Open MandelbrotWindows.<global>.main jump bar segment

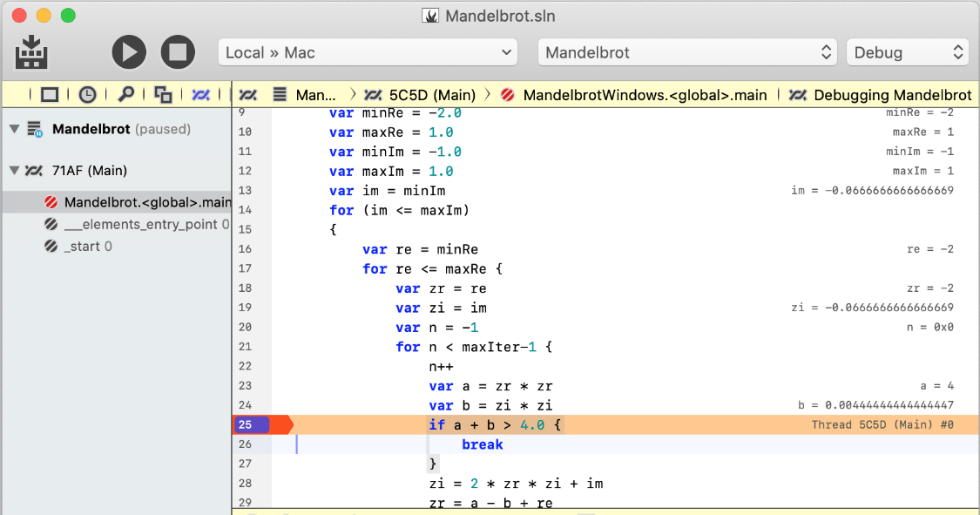pyautogui.click(x=645, y=95)
